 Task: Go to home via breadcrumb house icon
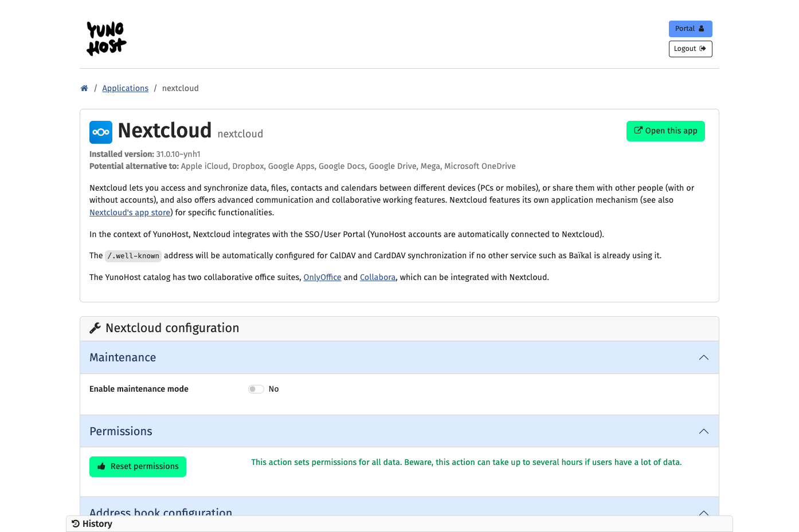pyautogui.click(x=84, y=88)
